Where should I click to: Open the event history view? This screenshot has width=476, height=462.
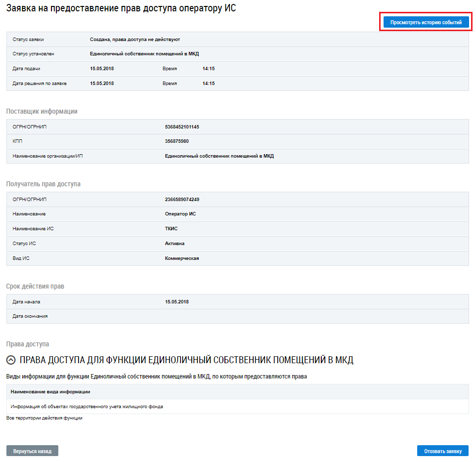click(x=426, y=23)
